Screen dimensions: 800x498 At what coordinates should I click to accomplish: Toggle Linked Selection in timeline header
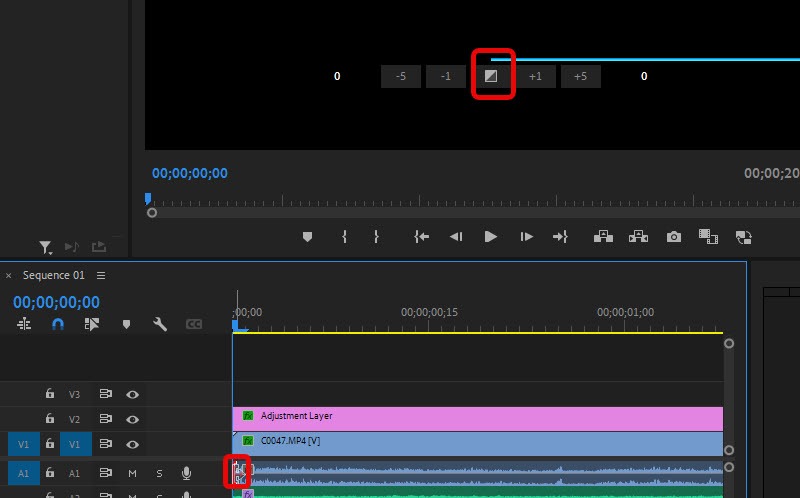[92, 324]
